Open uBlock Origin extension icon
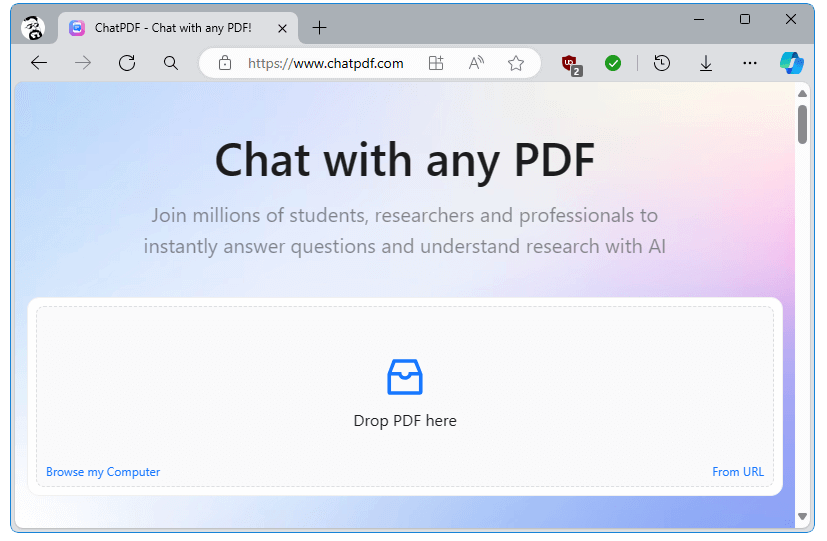The image size is (827, 541). (x=571, y=64)
